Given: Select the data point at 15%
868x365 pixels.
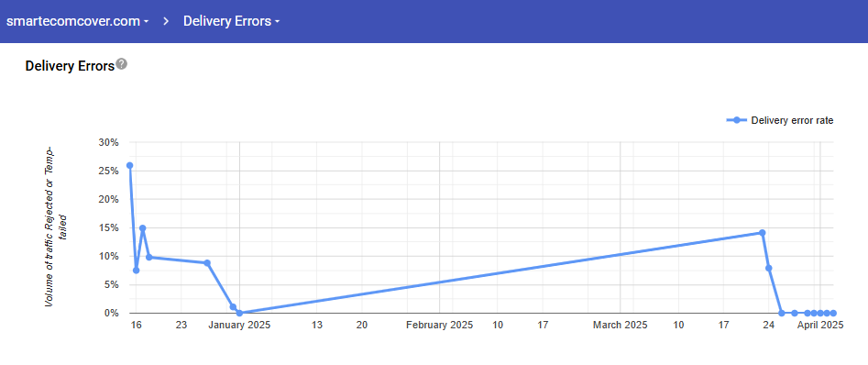Looking at the screenshot, I should tap(143, 228).
